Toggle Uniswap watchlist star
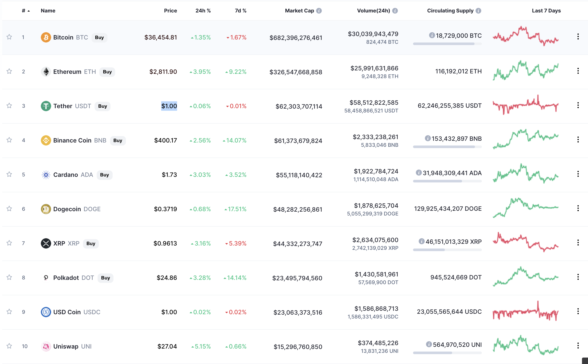Viewport: 588px width, 364px height. point(9,346)
